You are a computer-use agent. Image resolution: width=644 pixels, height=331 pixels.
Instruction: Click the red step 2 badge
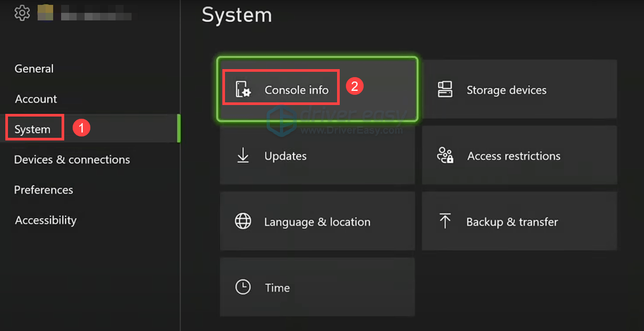354,86
